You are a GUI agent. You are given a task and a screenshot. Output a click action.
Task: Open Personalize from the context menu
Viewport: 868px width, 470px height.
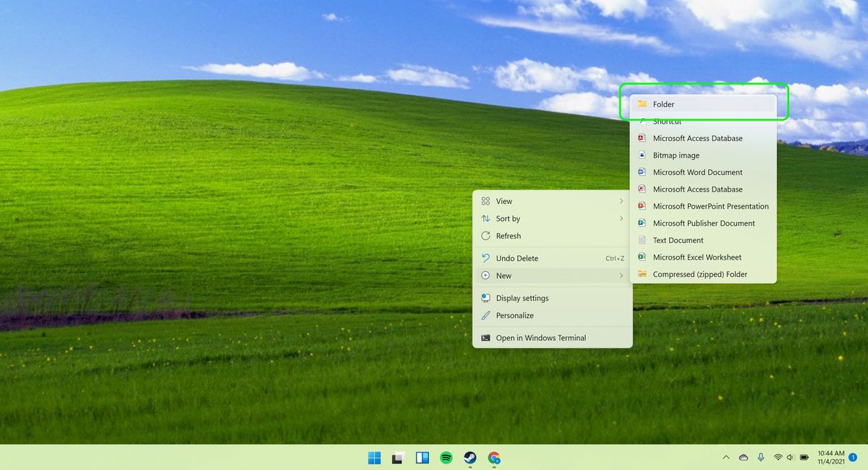pyautogui.click(x=515, y=315)
